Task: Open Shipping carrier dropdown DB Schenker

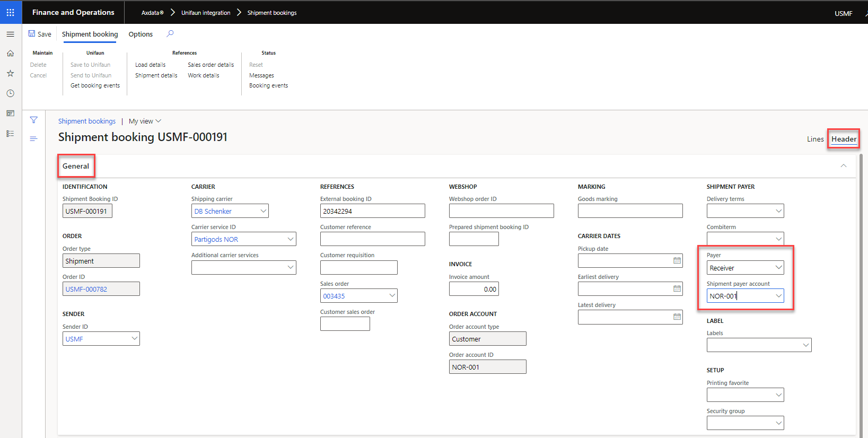Action: pos(264,211)
